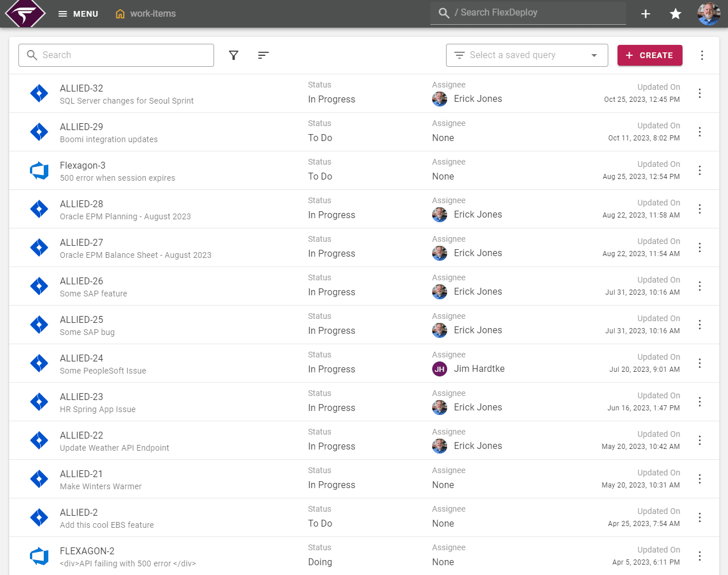
Task: Click the plus icon in the top bar
Action: coord(645,13)
